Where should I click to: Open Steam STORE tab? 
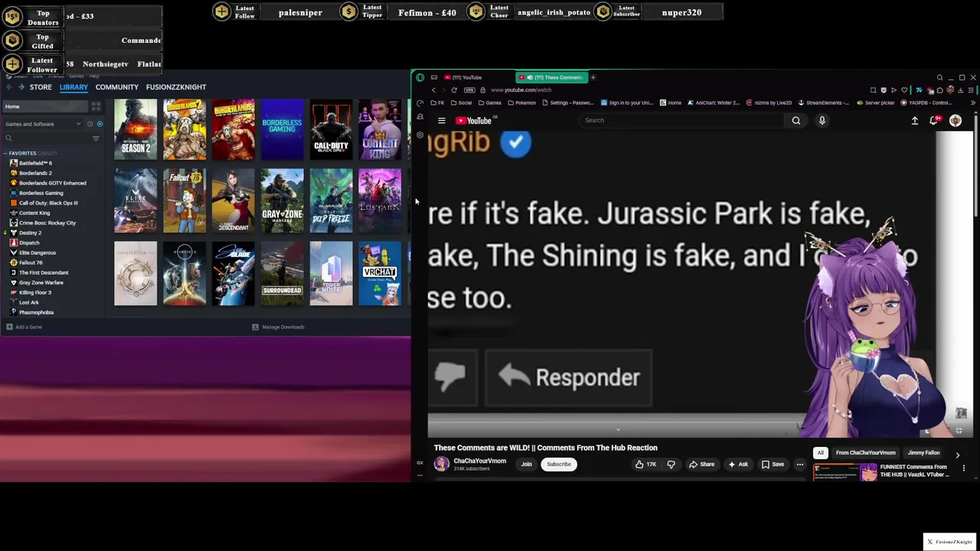pyautogui.click(x=41, y=87)
